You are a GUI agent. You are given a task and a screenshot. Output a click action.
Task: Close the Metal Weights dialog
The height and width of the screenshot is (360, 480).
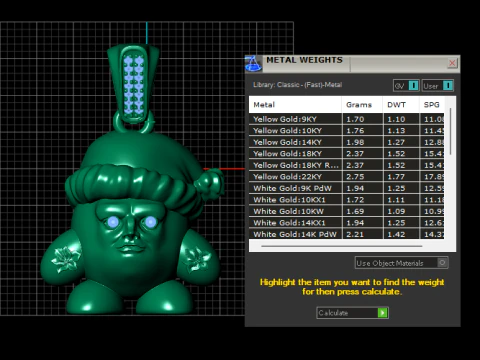point(452,63)
